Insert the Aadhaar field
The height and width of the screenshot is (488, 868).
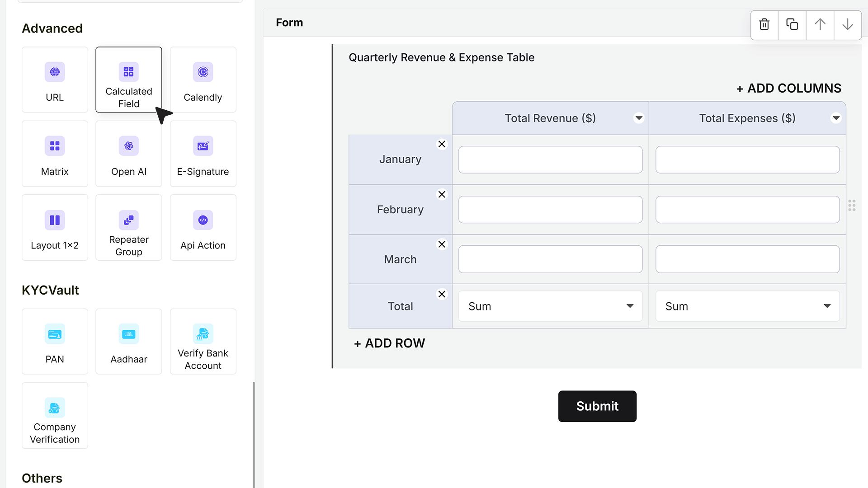[x=129, y=342]
